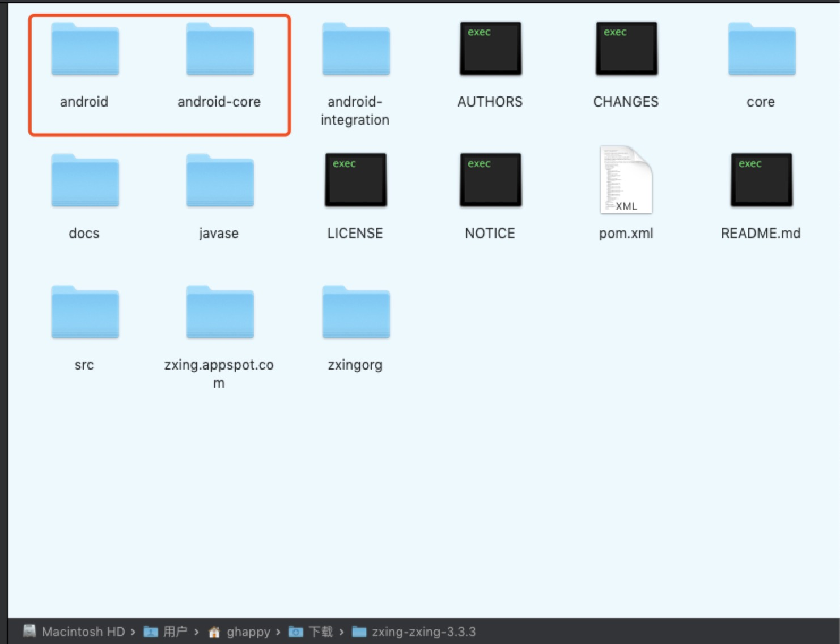Open the CHANGES executable file
This screenshot has width=840, height=644.
[626, 48]
